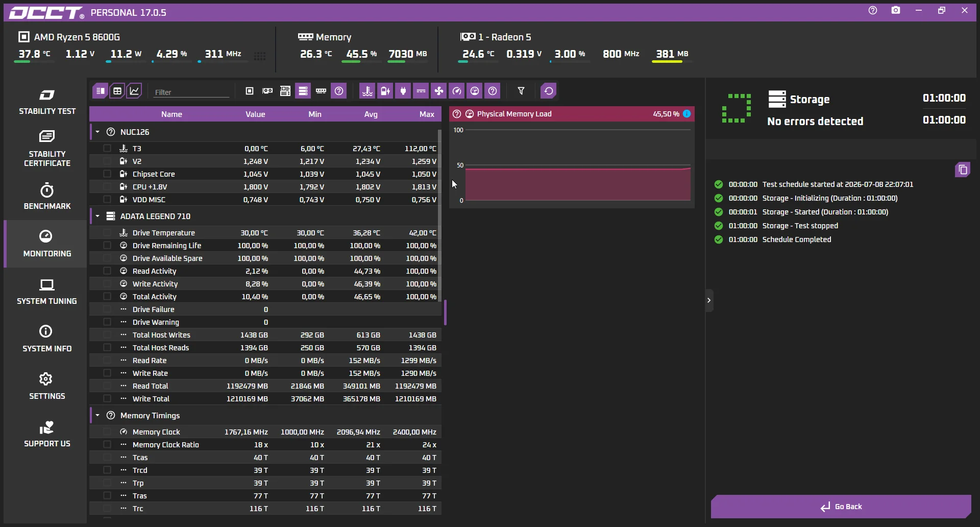Switch to the table-only view icon
This screenshot has width=980, height=527.
click(x=117, y=91)
